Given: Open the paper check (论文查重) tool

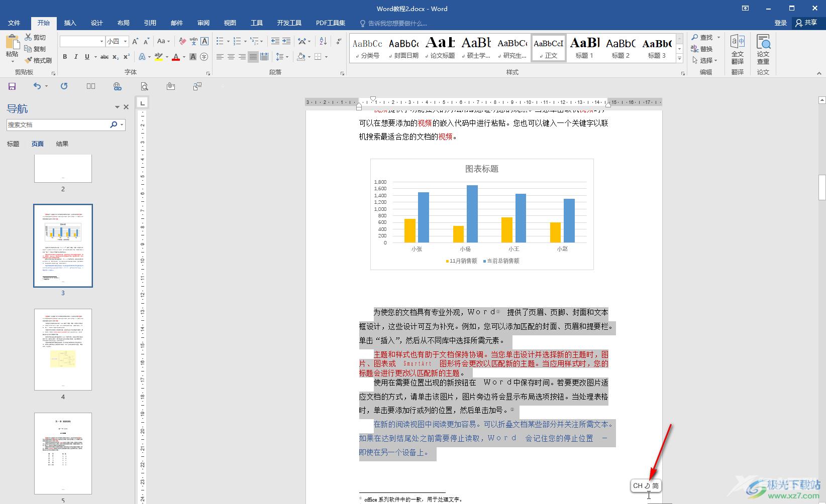Looking at the screenshot, I should tap(763, 49).
